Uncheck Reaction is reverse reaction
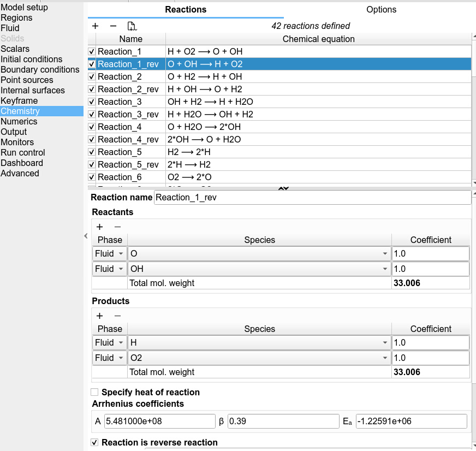Viewport: 476px width, 451px height. tap(94, 442)
